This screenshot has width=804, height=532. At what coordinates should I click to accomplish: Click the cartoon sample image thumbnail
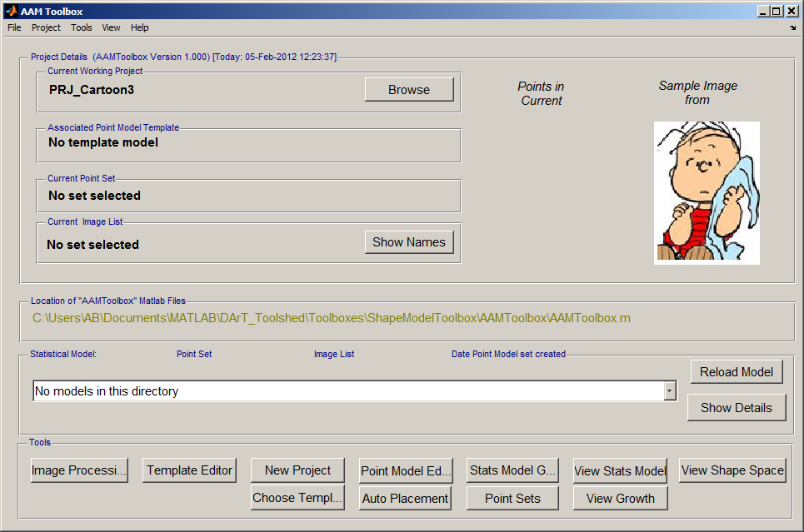pos(707,192)
